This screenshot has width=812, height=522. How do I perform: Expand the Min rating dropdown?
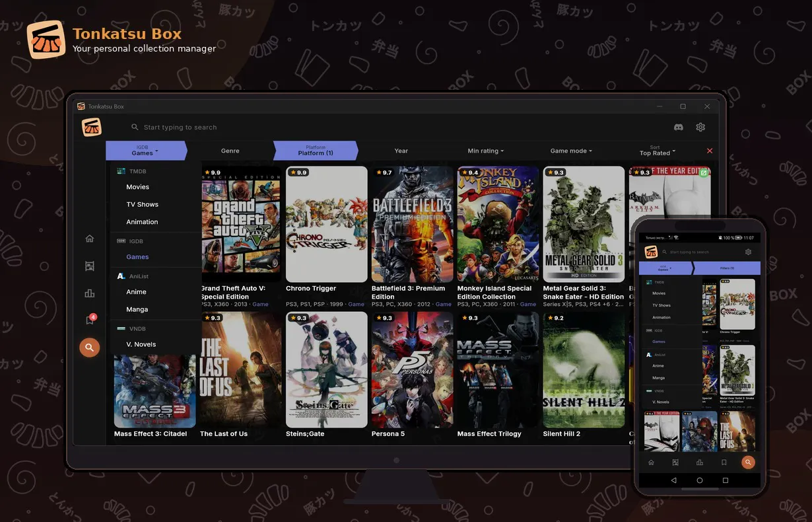point(485,151)
